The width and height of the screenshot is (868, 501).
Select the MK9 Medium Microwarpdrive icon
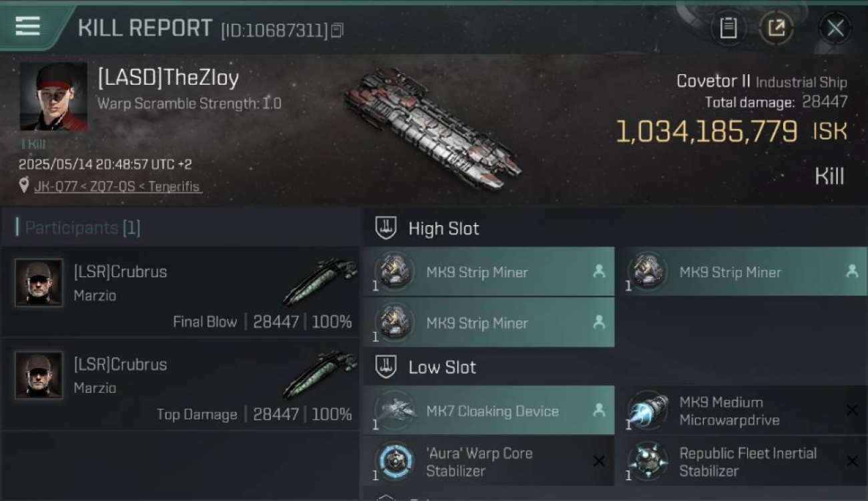(648, 411)
